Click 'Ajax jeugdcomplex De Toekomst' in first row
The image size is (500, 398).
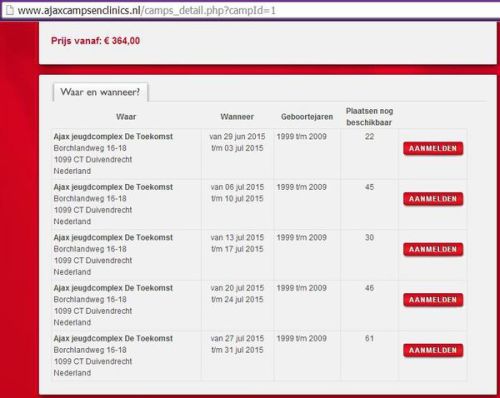point(113,137)
